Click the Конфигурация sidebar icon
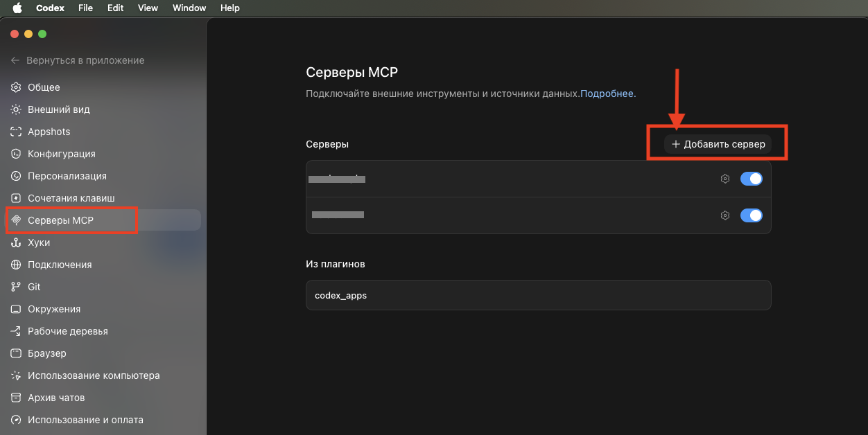 (x=16, y=154)
